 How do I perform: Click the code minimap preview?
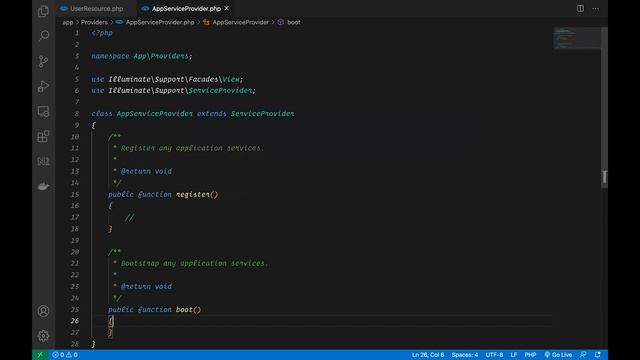[x=577, y=38]
